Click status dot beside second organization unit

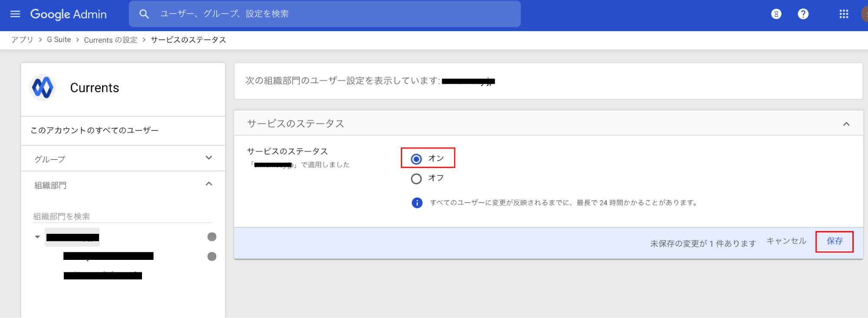(x=212, y=256)
